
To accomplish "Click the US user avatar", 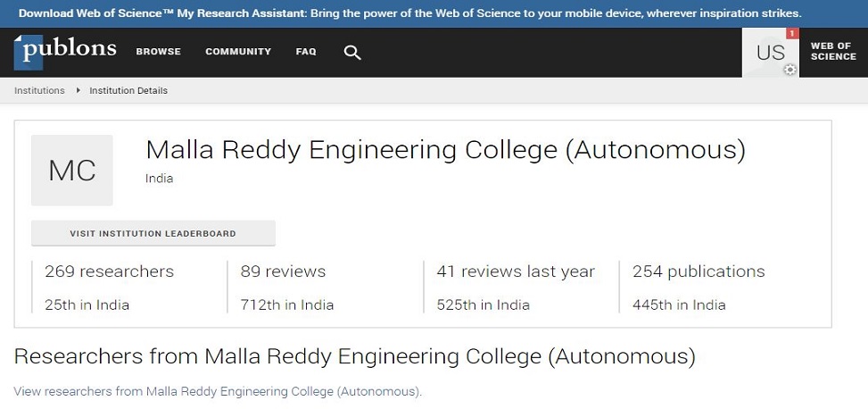I will click(770, 53).
